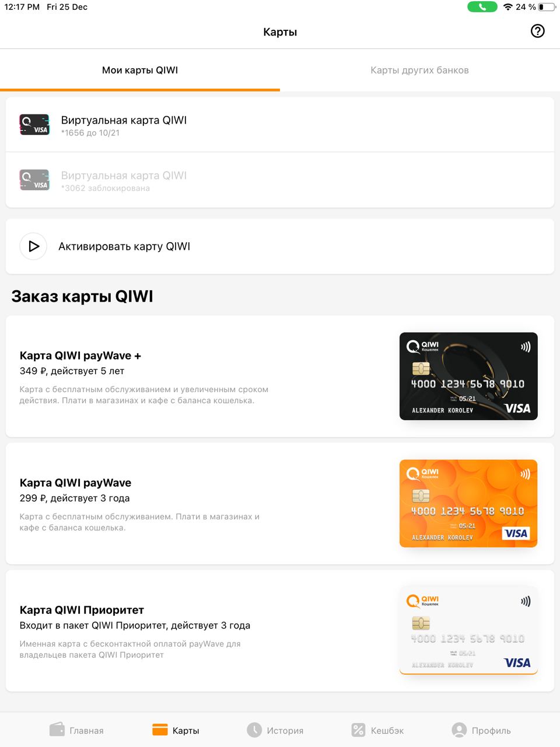Image resolution: width=560 pixels, height=747 pixels.
Task: Switch to Мои карты QIWI tab
Action: pos(140,70)
